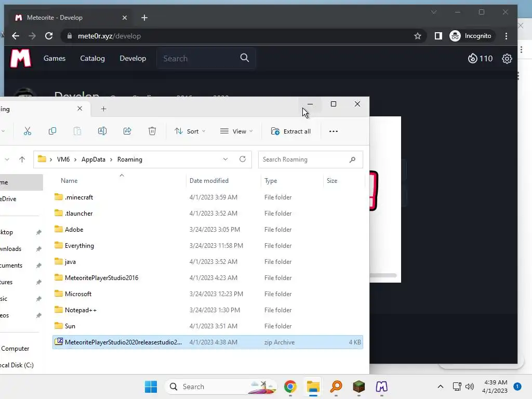
Task: Select the java folder
Action: tap(208, 262)
